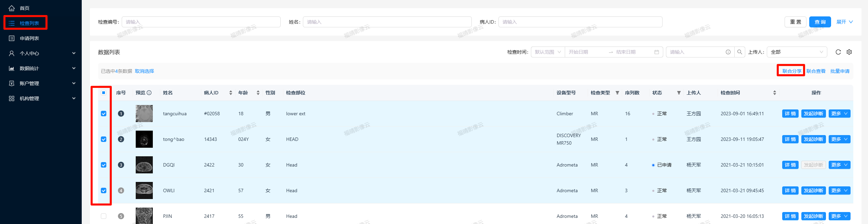Uncheck the tangcuihua row checkbox
868x224 pixels.
(x=104, y=114)
